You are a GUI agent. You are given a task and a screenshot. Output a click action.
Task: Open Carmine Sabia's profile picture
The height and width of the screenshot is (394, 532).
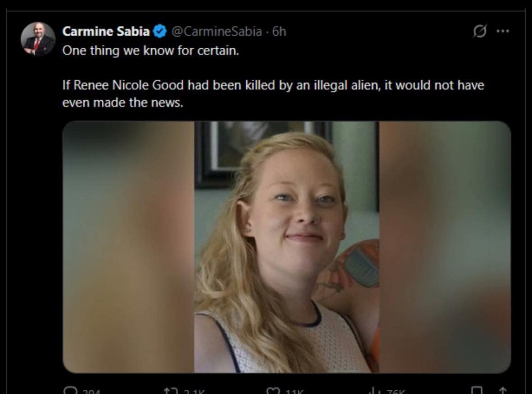tap(38, 39)
